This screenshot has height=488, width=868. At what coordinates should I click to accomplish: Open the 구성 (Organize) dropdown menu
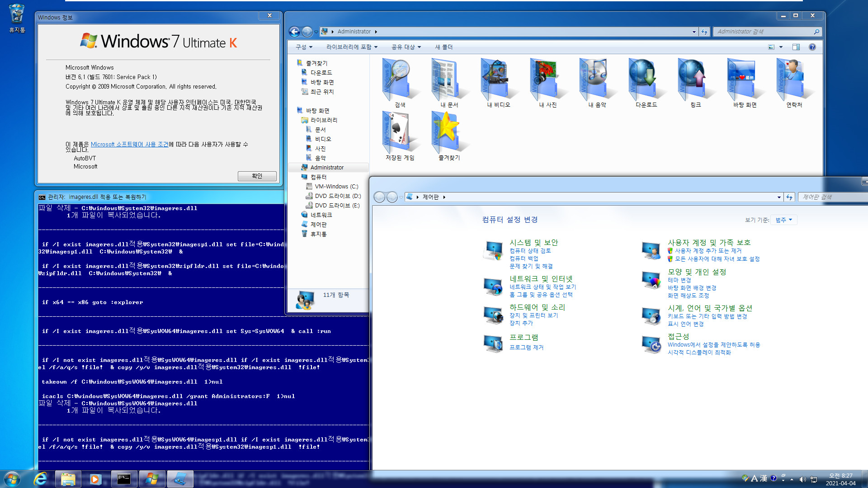304,47
